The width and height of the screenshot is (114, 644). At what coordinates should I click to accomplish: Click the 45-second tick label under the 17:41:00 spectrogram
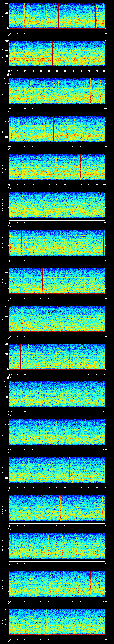(81, 412)
